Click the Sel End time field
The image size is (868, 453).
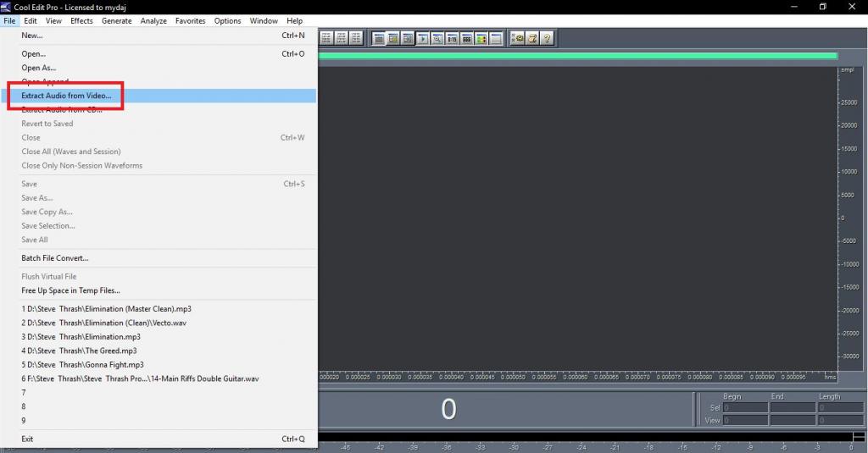(x=793, y=407)
